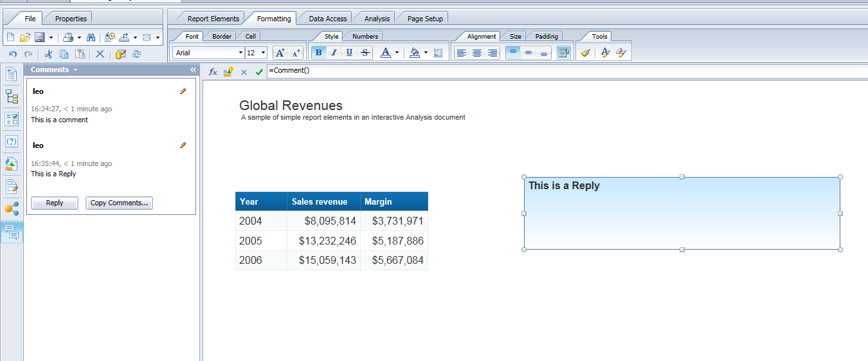Center text horizontally

tap(477, 53)
